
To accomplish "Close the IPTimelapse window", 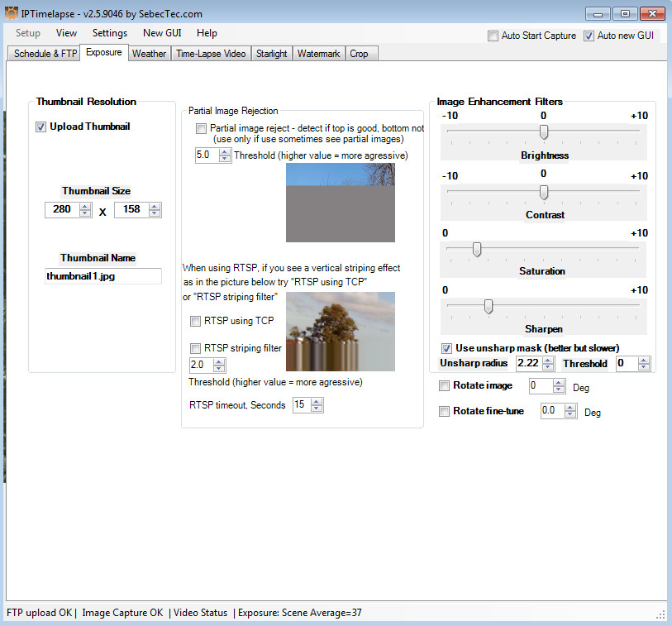I will coord(652,14).
